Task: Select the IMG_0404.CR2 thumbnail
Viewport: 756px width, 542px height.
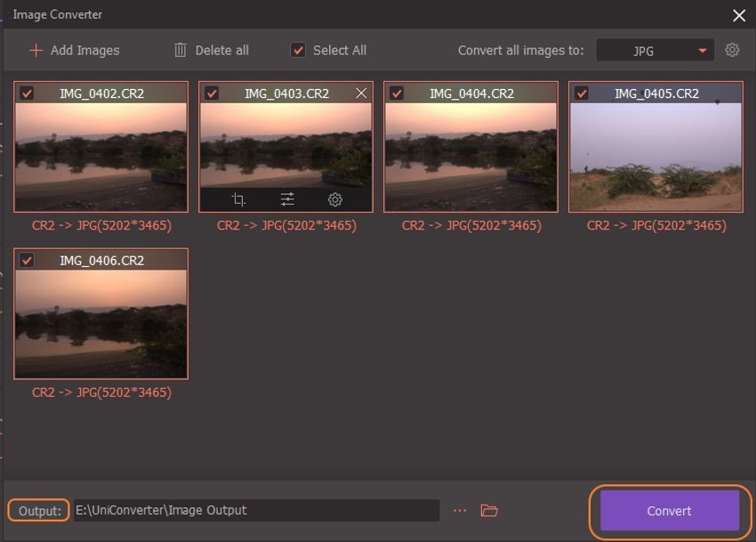Action: click(470, 151)
